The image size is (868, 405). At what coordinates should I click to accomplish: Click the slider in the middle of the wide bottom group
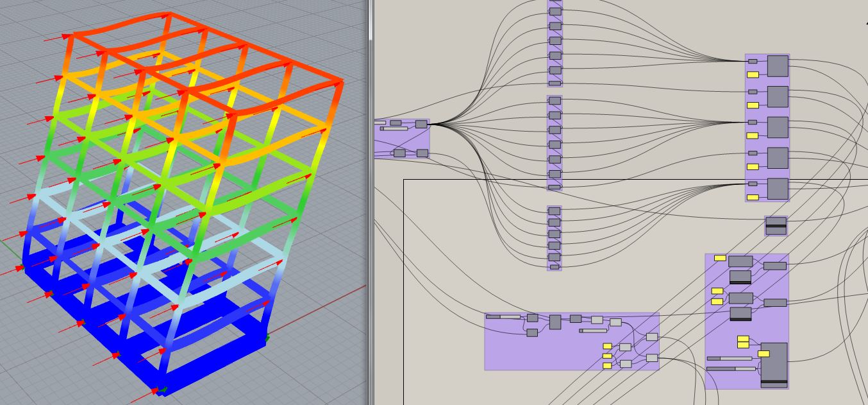pyautogui.click(x=593, y=331)
